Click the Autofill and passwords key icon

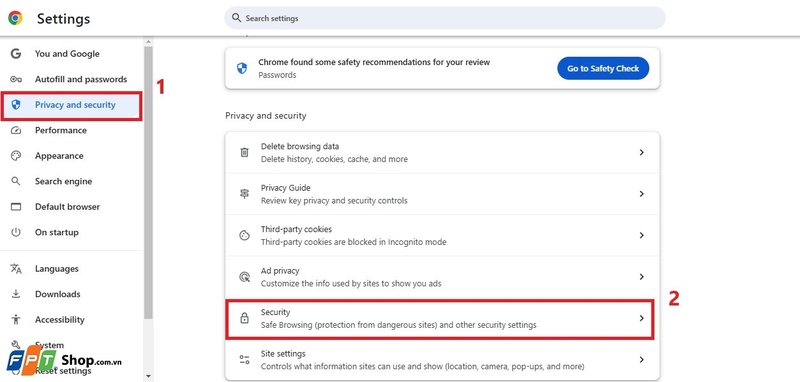[x=16, y=79]
